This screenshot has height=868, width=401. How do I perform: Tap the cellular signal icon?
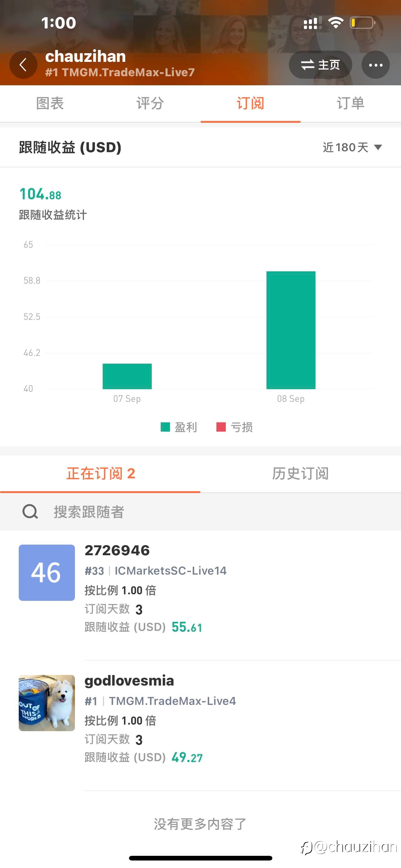click(x=312, y=23)
